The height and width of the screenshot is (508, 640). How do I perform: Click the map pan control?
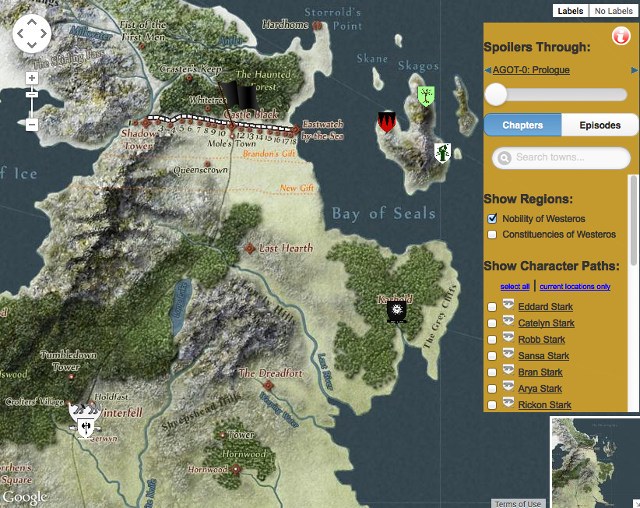point(32,33)
